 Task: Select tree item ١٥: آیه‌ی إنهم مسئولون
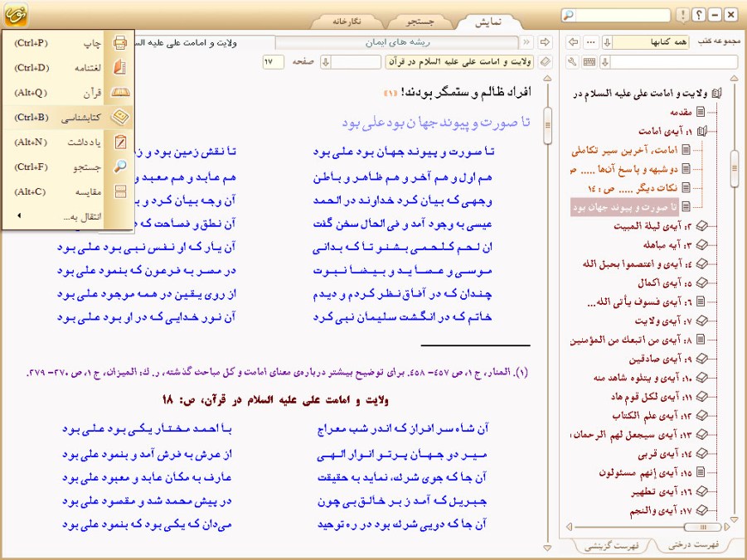click(x=646, y=472)
